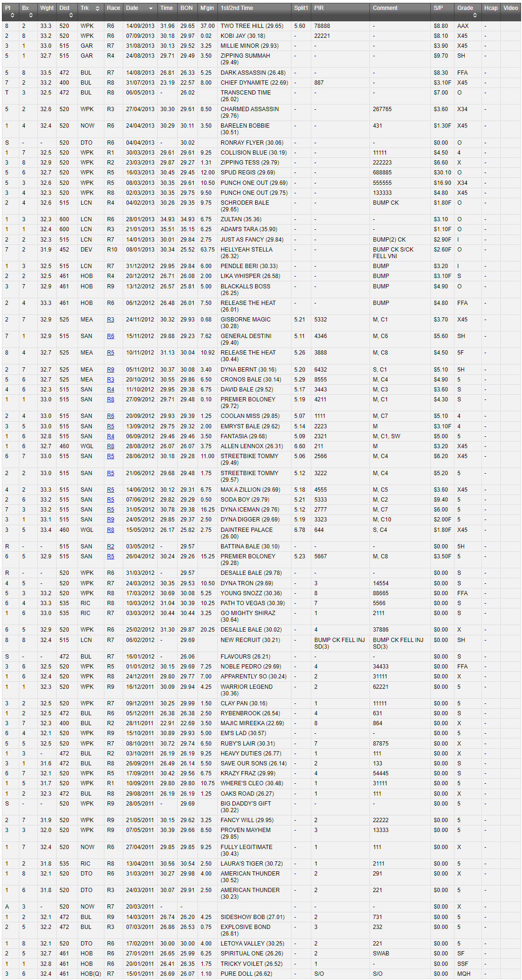Select the Wght column header
The image size is (522, 980).
click(47, 8)
